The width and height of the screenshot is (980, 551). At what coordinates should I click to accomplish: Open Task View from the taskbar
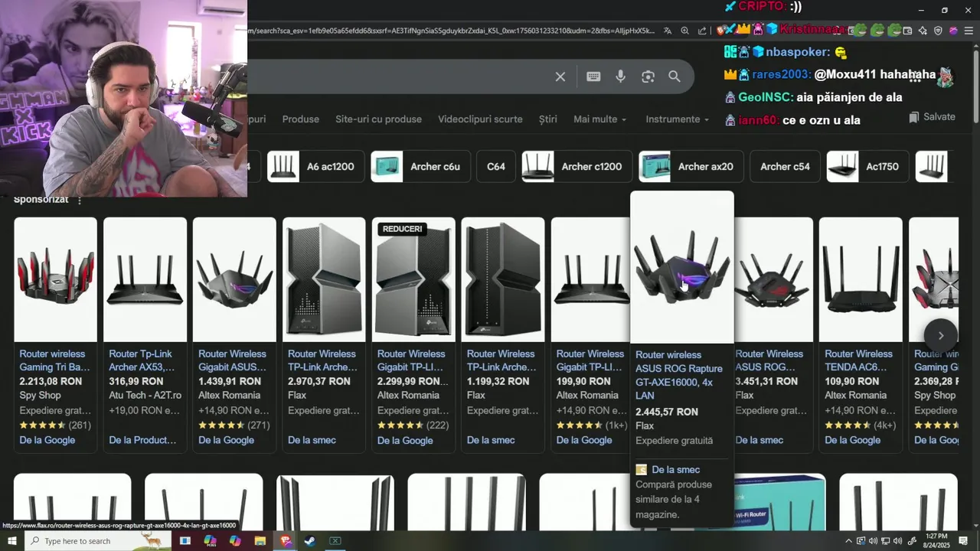[185, 541]
